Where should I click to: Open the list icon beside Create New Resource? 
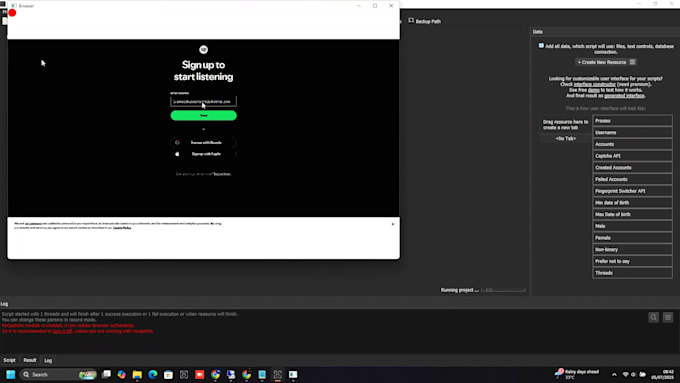tap(632, 62)
